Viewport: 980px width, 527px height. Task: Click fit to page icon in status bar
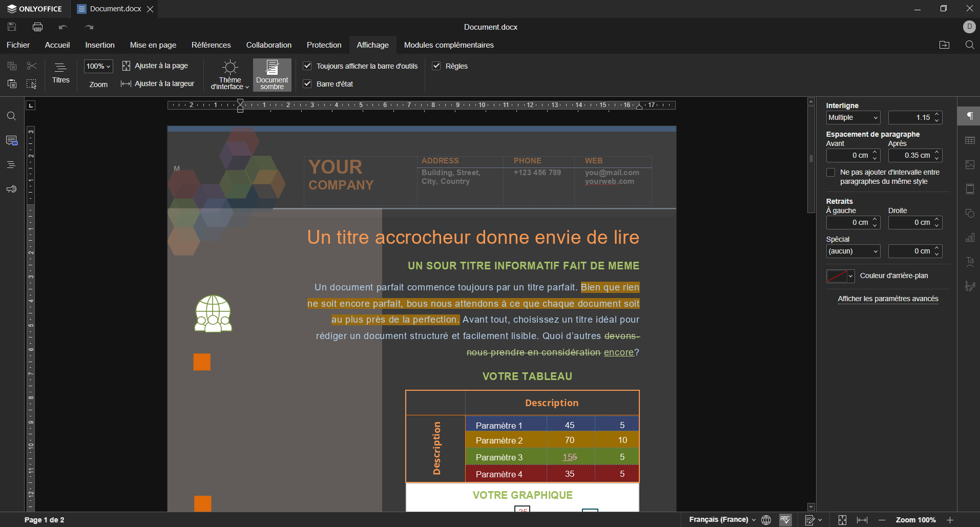click(842, 520)
